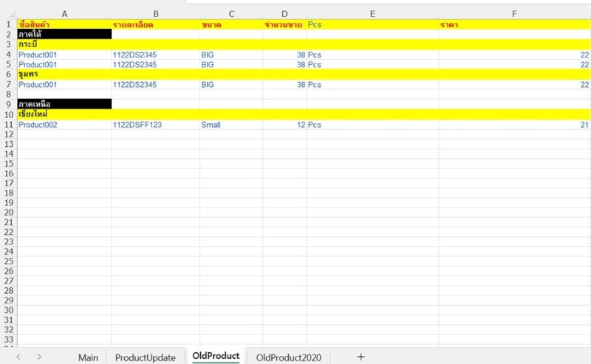The image size is (591, 364).
Task: Select column A header
Action: (64, 13)
